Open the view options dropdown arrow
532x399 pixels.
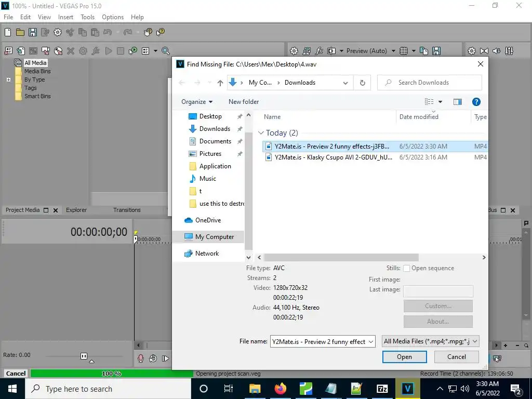(441, 102)
